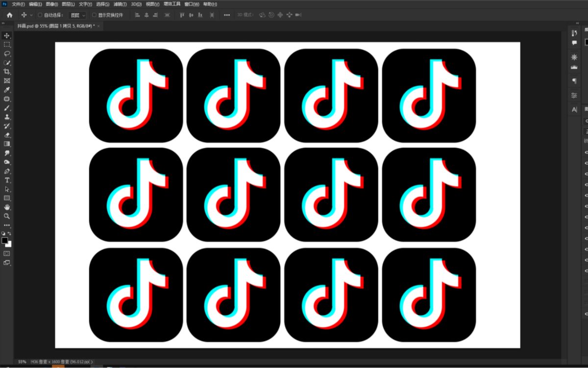
Task: Select the Quick Selection tool
Action: tap(7, 62)
